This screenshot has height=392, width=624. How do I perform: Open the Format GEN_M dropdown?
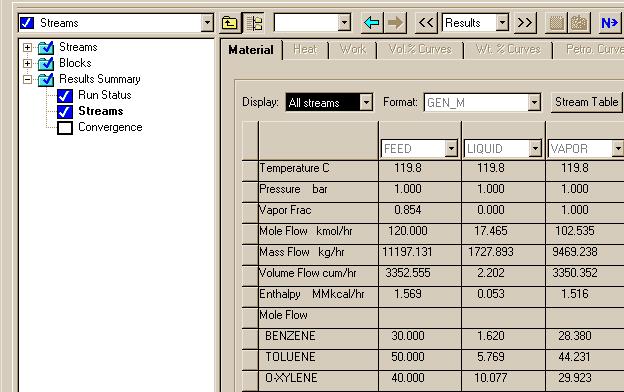pos(534,103)
